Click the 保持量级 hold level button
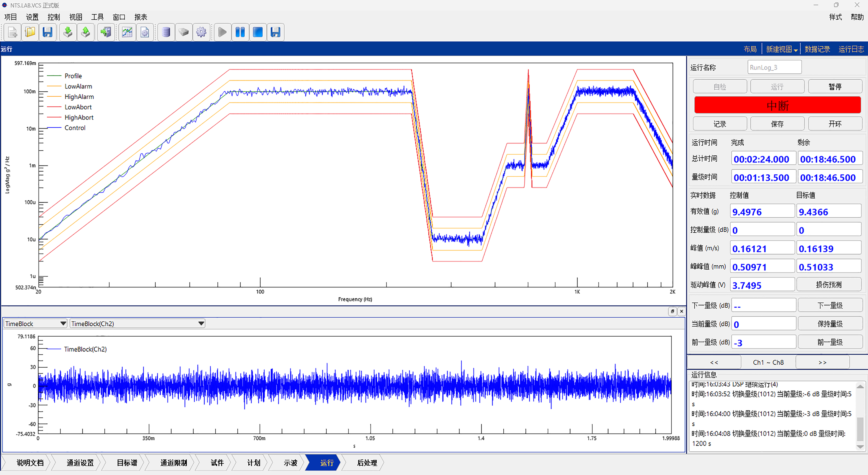This screenshot has height=475, width=868. click(830, 324)
